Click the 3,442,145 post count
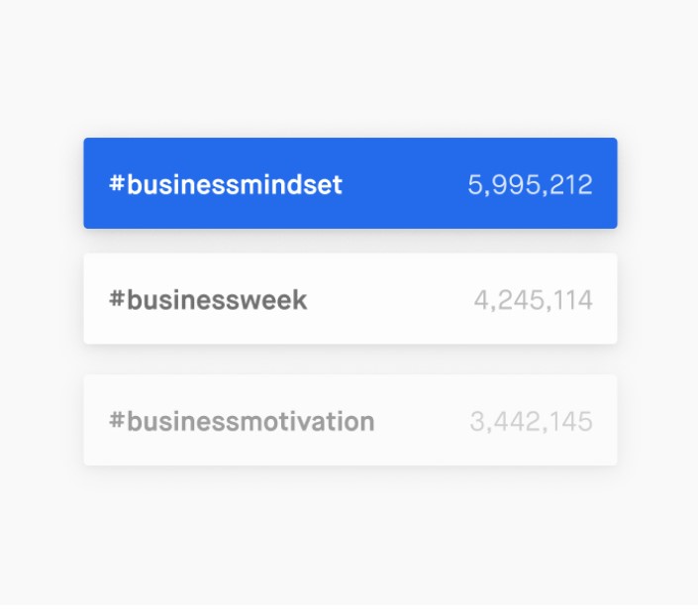This screenshot has height=616, width=698. tap(531, 422)
